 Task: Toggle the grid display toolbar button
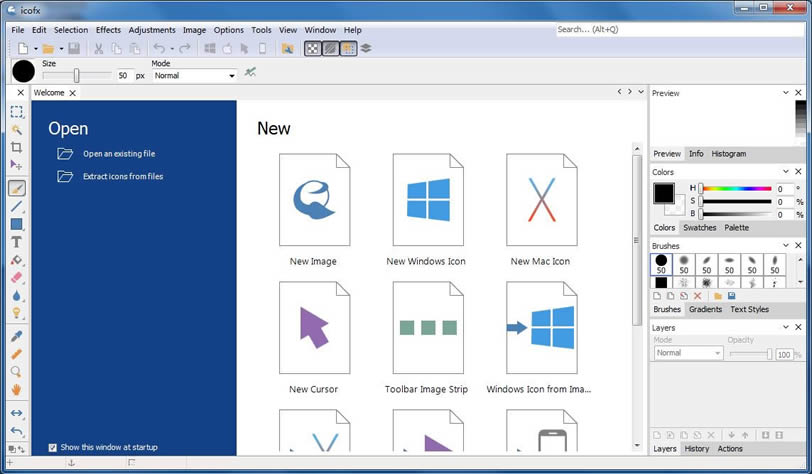pyautogui.click(x=349, y=49)
